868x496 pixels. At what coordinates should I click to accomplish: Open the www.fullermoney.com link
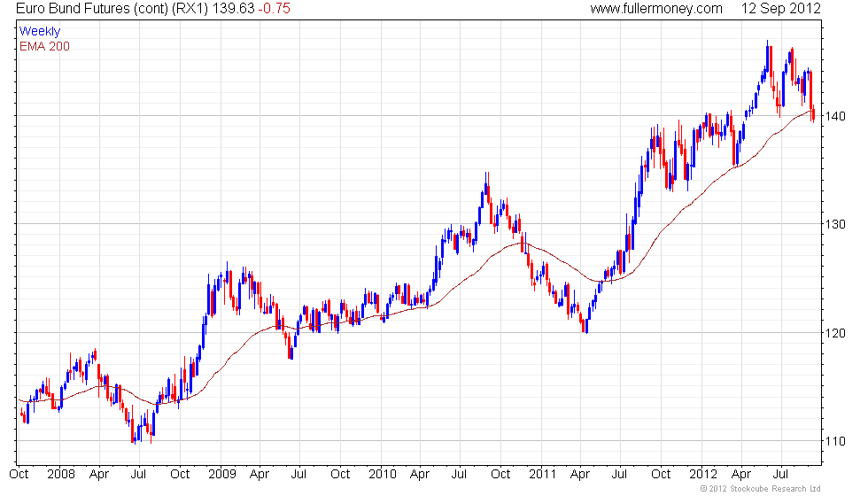[x=656, y=9]
